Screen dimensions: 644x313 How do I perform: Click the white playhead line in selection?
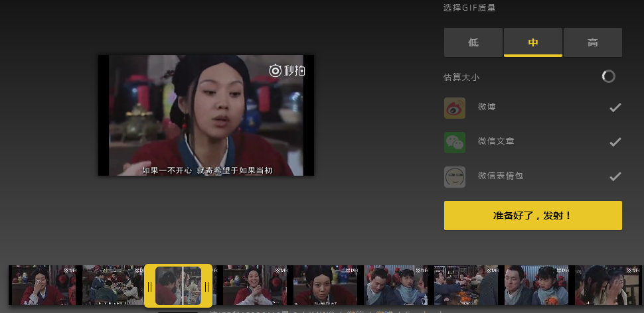click(x=183, y=286)
